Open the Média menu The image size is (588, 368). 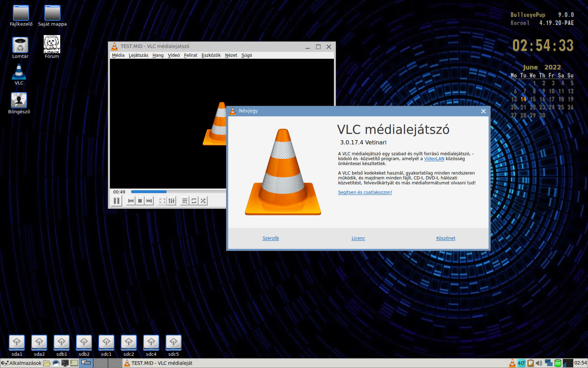(x=118, y=55)
